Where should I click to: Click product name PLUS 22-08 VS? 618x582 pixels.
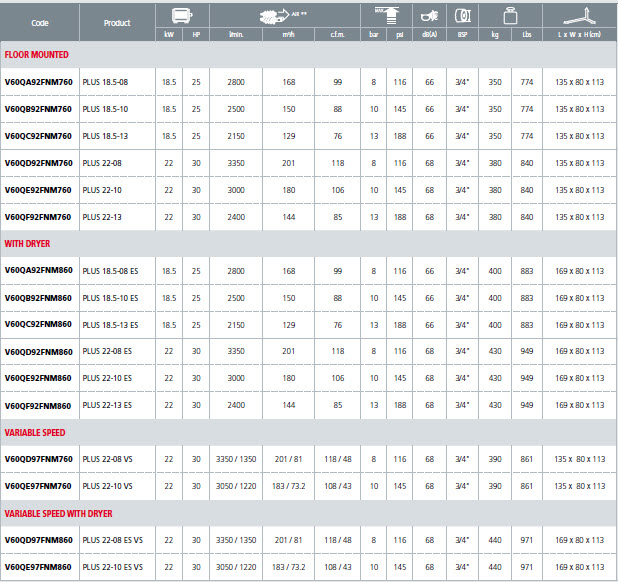(108, 459)
